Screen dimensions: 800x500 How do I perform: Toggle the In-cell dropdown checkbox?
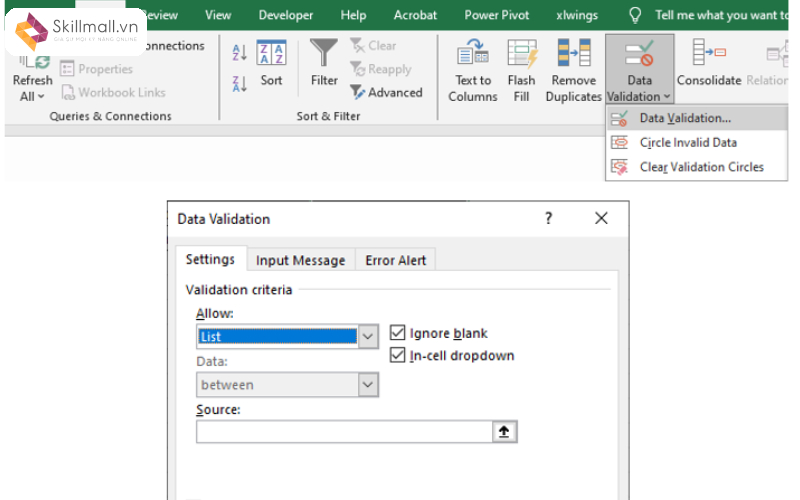[x=397, y=355]
